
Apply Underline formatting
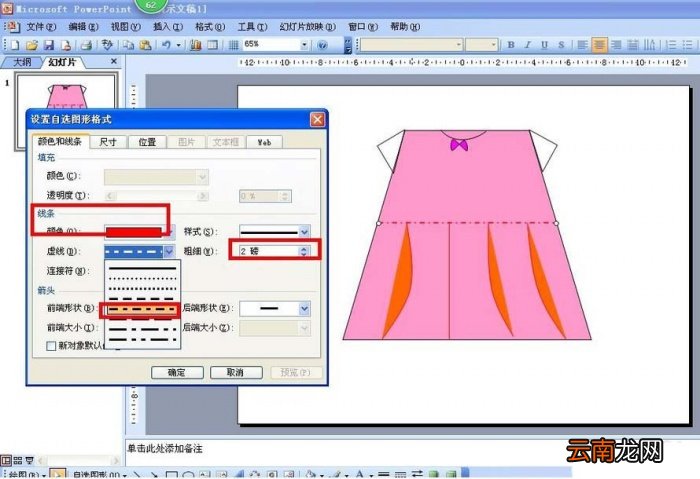tap(544, 45)
